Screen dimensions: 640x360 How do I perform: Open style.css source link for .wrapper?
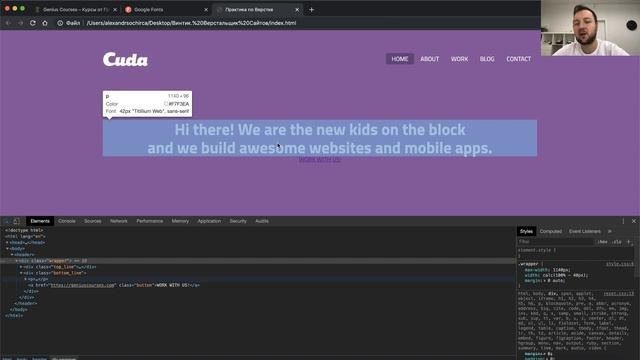[x=620, y=264]
